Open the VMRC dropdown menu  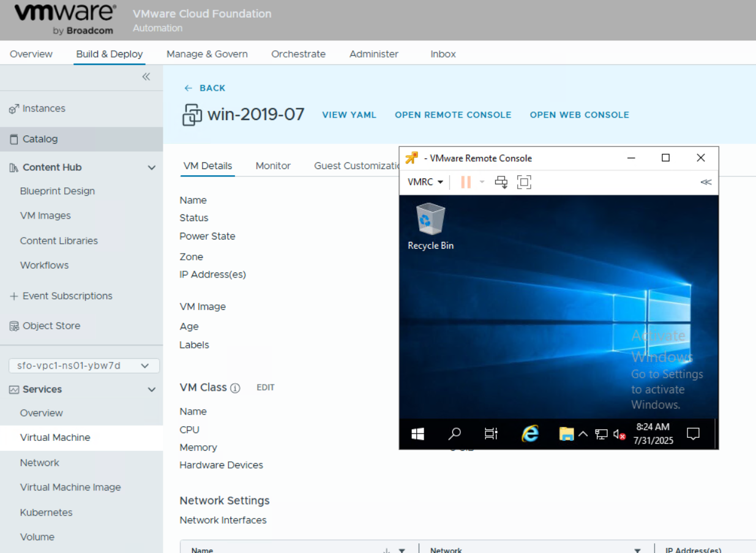pos(425,182)
